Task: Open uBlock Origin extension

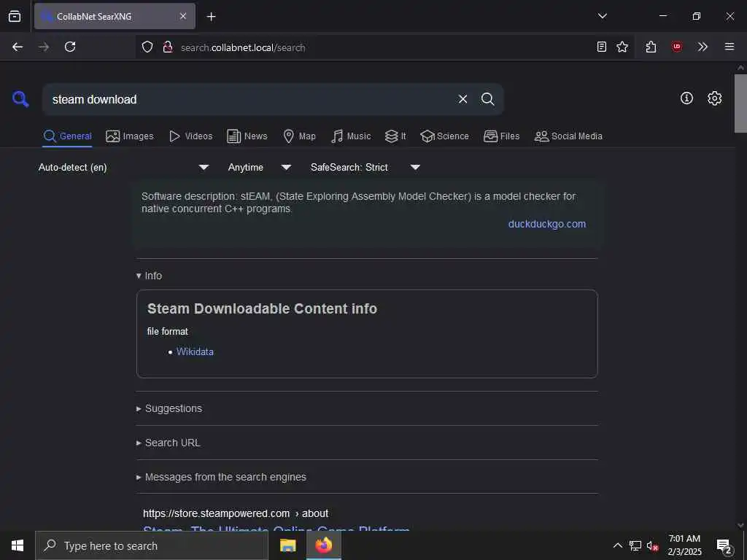Action: tap(677, 47)
